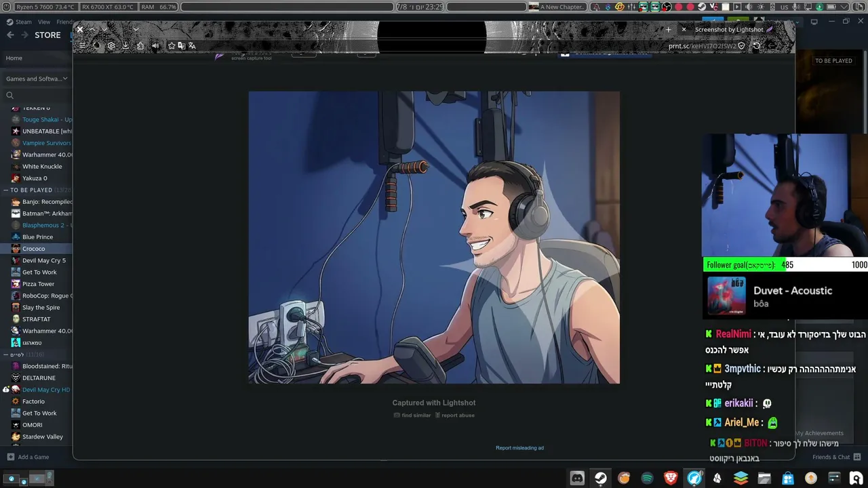
Task: Open Steam from the taskbar
Action: [x=601, y=478]
